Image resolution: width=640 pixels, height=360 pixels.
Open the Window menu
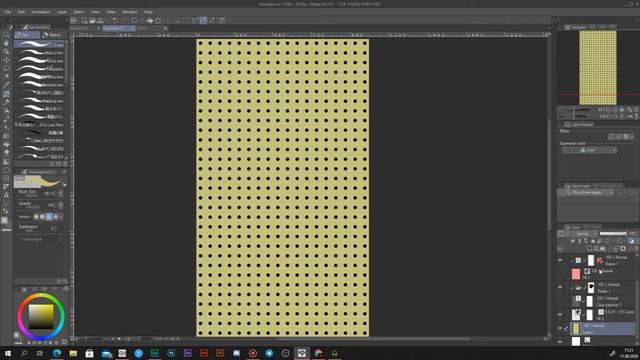(x=130, y=12)
